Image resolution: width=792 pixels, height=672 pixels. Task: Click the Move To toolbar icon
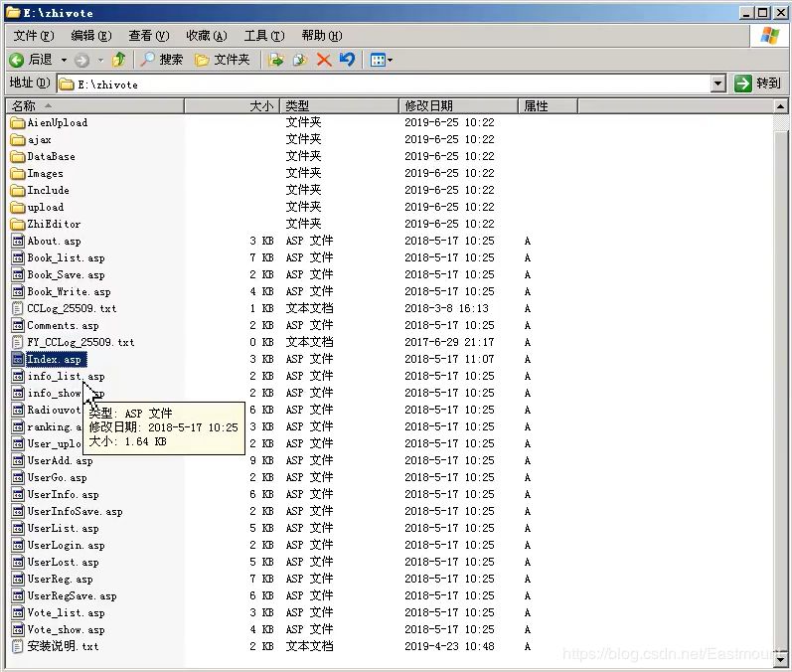pyautogui.click(x=276, y=60)
